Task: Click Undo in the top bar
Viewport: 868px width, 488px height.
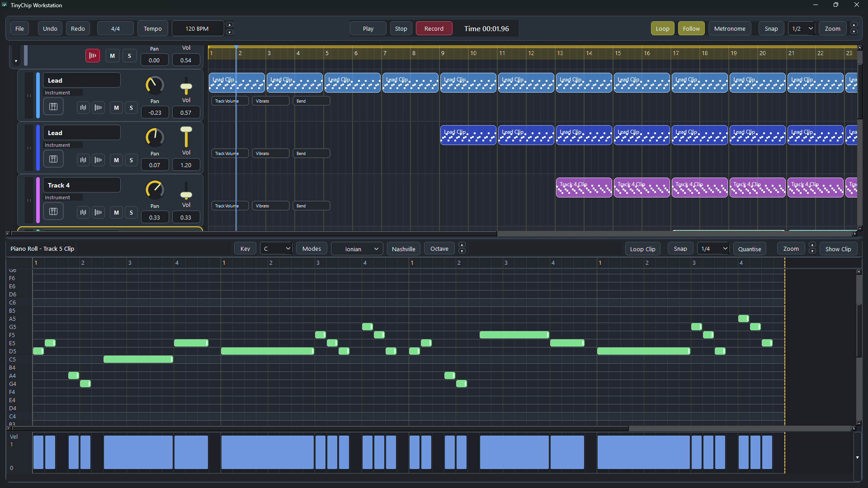Action: coord(50,28)
